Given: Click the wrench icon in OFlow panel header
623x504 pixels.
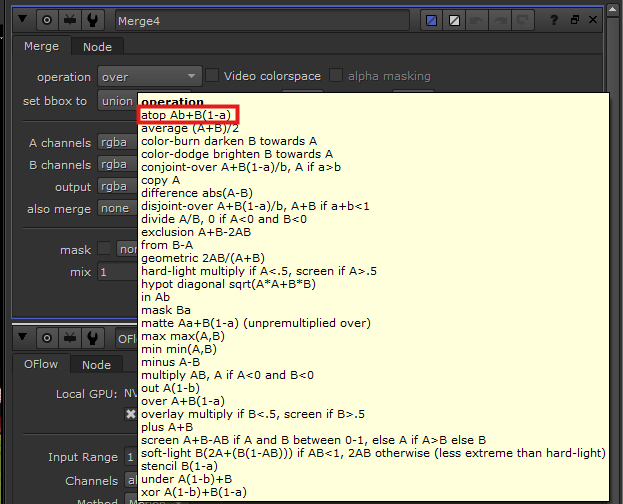Looking at the screenshot, I should coord(94,337).
